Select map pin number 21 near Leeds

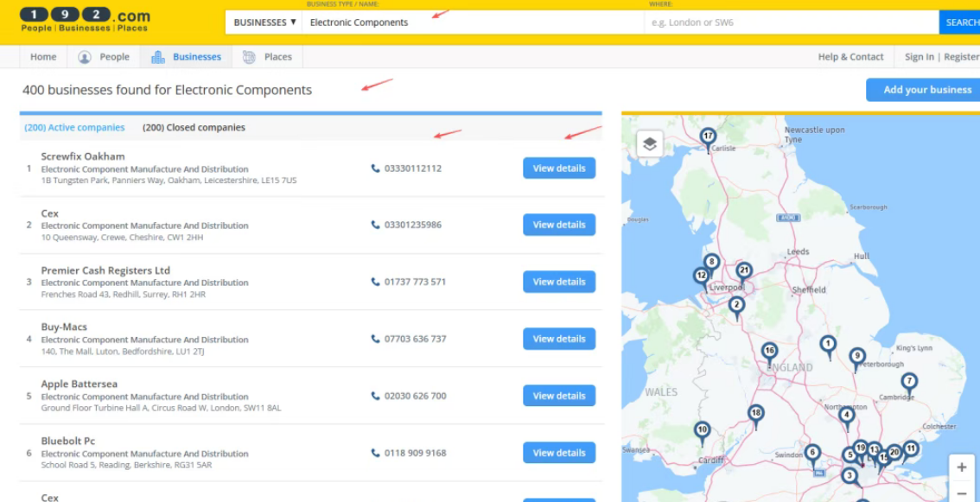tap(744, 271)
